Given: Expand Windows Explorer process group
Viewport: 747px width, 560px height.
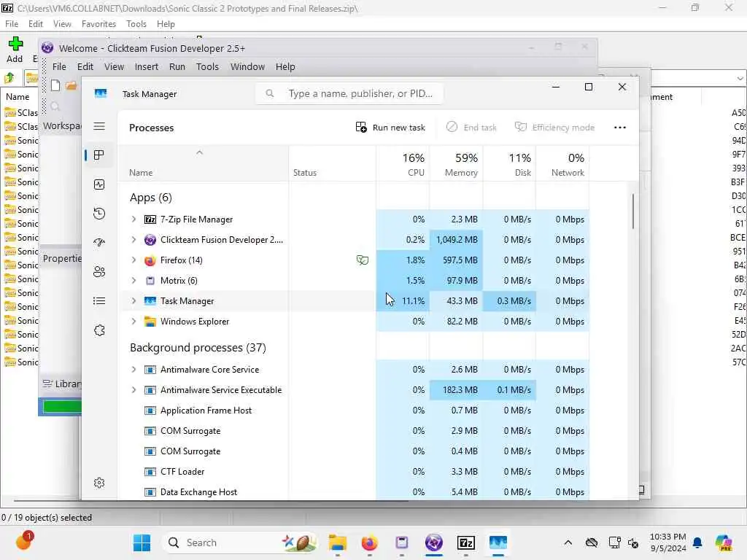Looking at the screenshot, I should 134,322.
